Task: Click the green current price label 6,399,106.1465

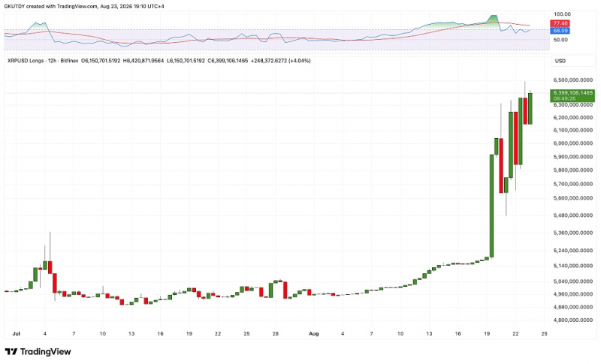Action: (x=572, y=93)
